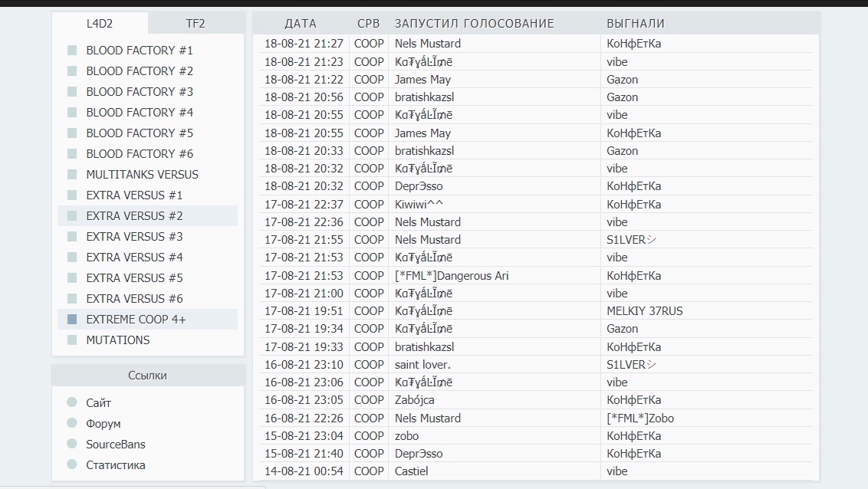The height and width of the screenshot is (489, 868).
Task: Click kicked player MELKIY 37RUS
Action: [644, 311]
